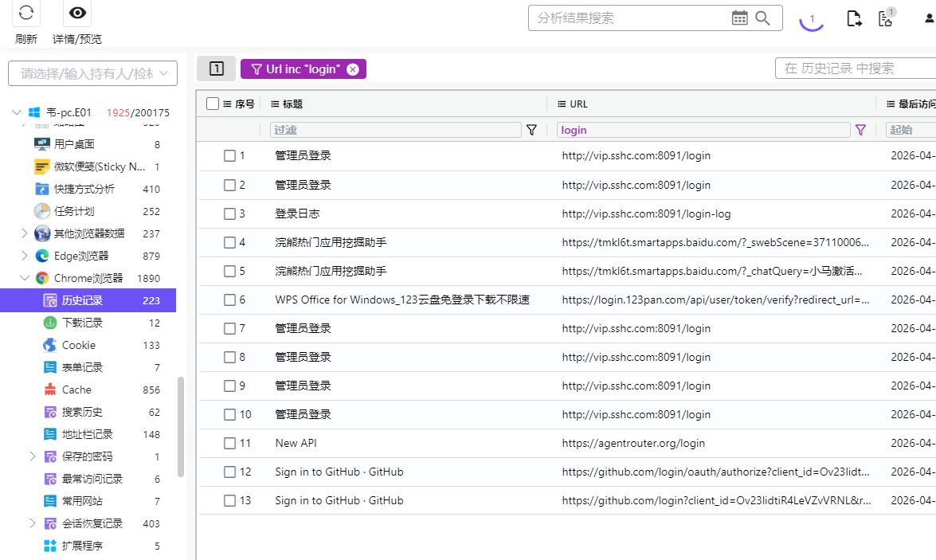Image resolution: width=936 pixels, height=560 pixels.
Task: Click the title column filter funnel icon
Action: 531,130
